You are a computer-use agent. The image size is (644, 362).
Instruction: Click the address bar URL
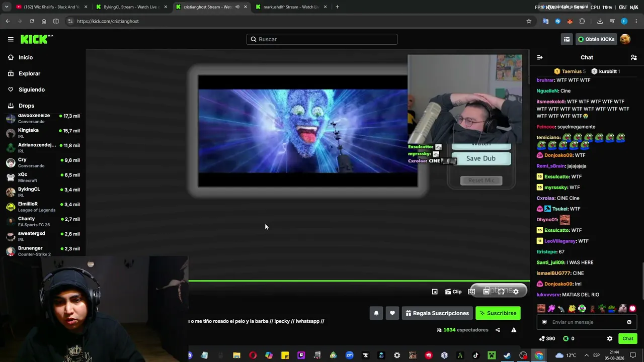click(108, 21)
